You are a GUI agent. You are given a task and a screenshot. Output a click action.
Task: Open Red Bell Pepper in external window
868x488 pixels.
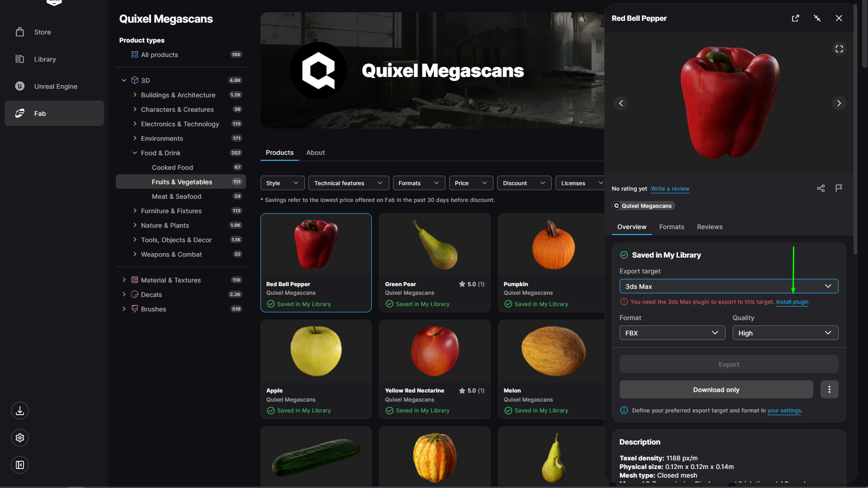pos(796,18)
